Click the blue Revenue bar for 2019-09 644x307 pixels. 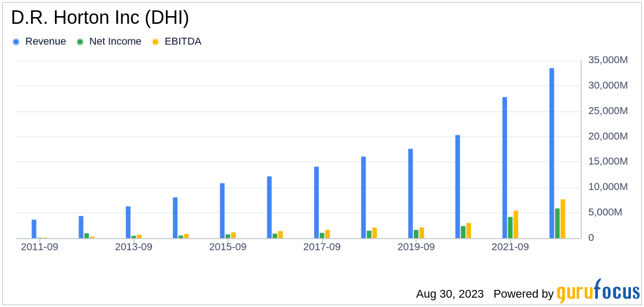[411, 194]
